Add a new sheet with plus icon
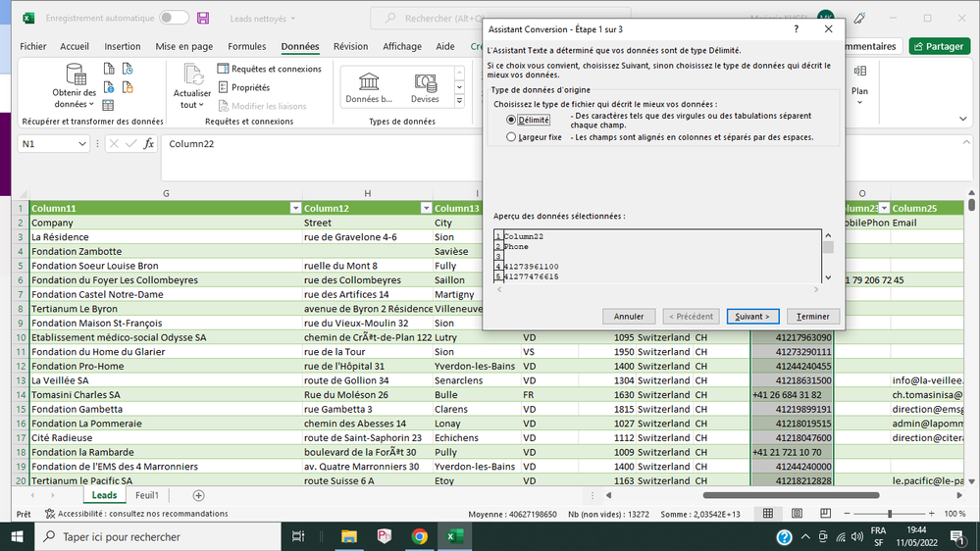 coord(198,495)
